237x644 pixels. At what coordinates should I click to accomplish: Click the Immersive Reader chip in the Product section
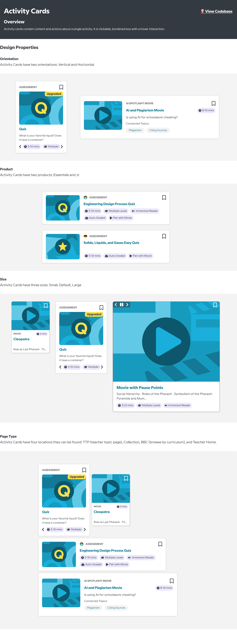pyautogui.click(x=145, y=211)
